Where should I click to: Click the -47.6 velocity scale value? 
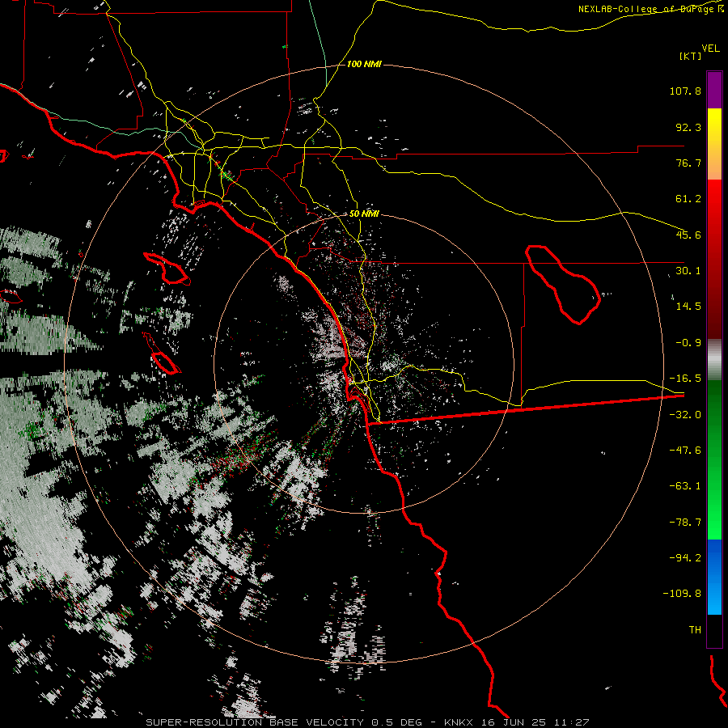click(x=685, y=451)
